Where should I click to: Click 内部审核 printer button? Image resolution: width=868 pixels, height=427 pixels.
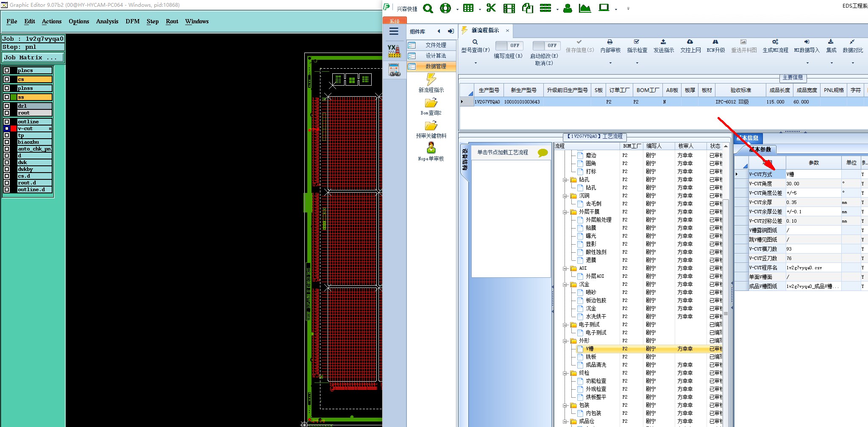(x=610, y=46)
